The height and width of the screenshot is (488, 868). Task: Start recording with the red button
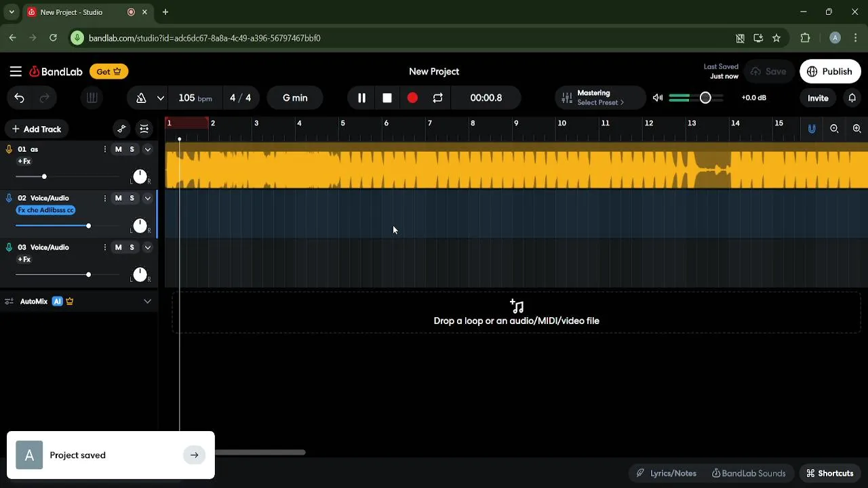tap(412, 98)
